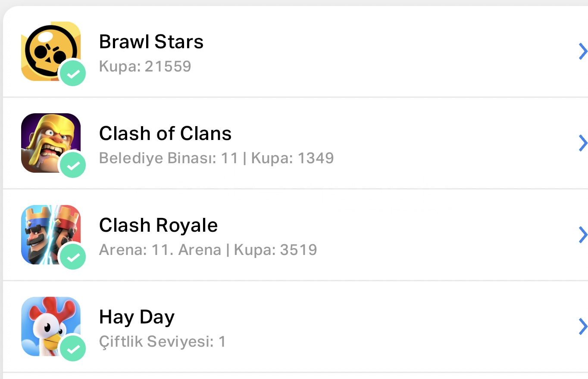Tap the Brawl Stars skull app icon
This screenshot has height=379, width=588.
point(47,48)
